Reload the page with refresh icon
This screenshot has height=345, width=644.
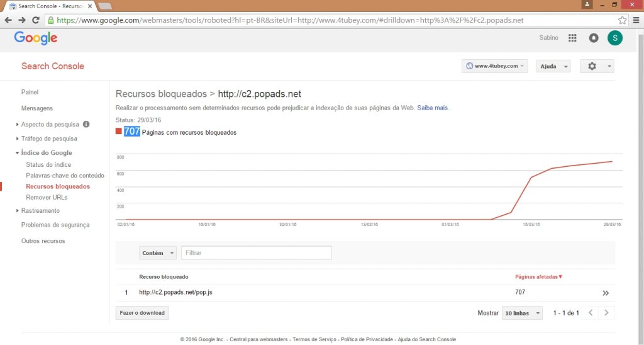(x=36, y=20)
